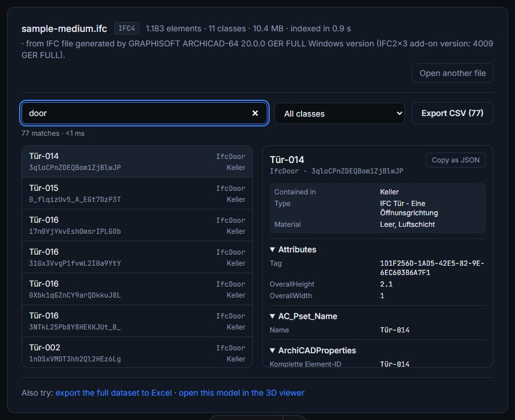Select the Tür-014 result row
This screenshot has width=515, height=420.
point(137,161)
